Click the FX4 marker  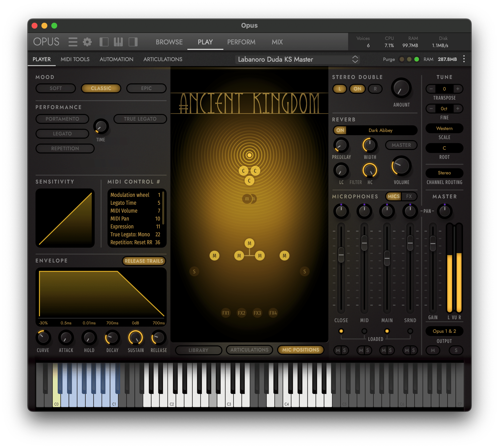[273, 313]
